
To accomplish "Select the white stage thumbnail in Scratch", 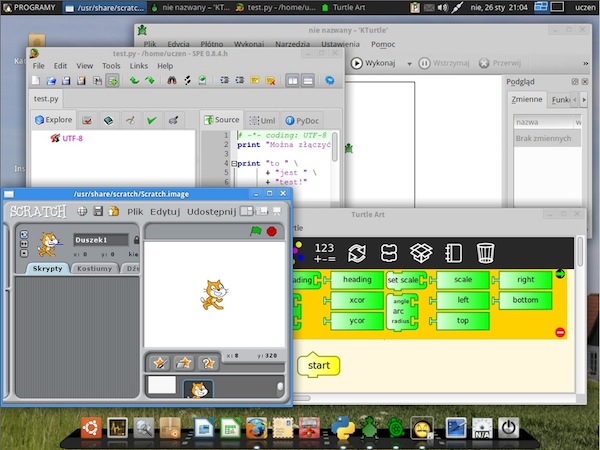I will coord(162,385).
